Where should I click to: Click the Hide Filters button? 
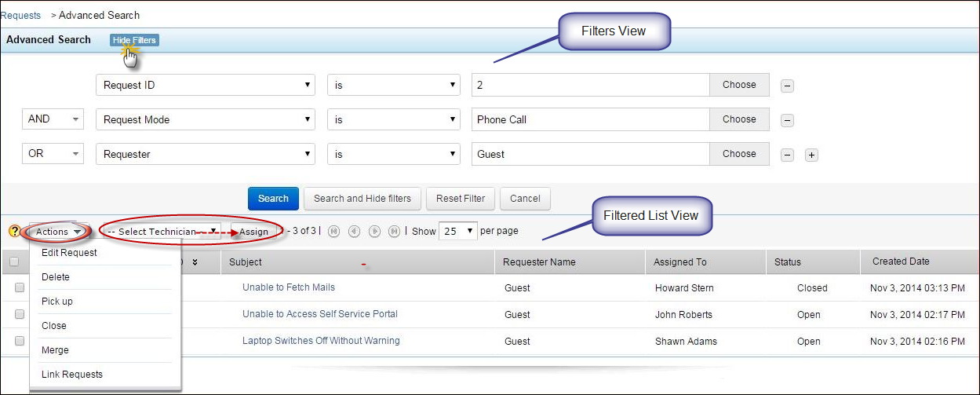tap(134, 40)
